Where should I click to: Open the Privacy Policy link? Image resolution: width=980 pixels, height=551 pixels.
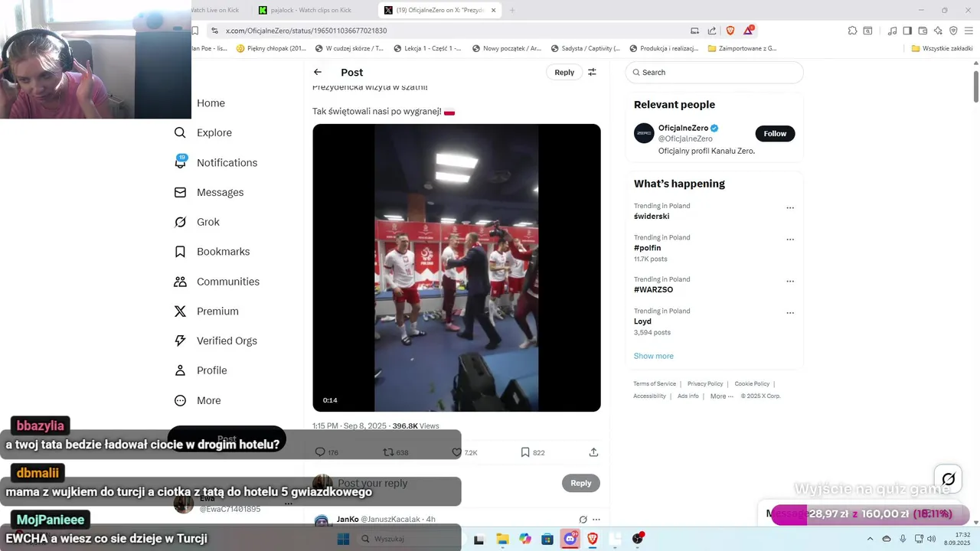point(705,383)
